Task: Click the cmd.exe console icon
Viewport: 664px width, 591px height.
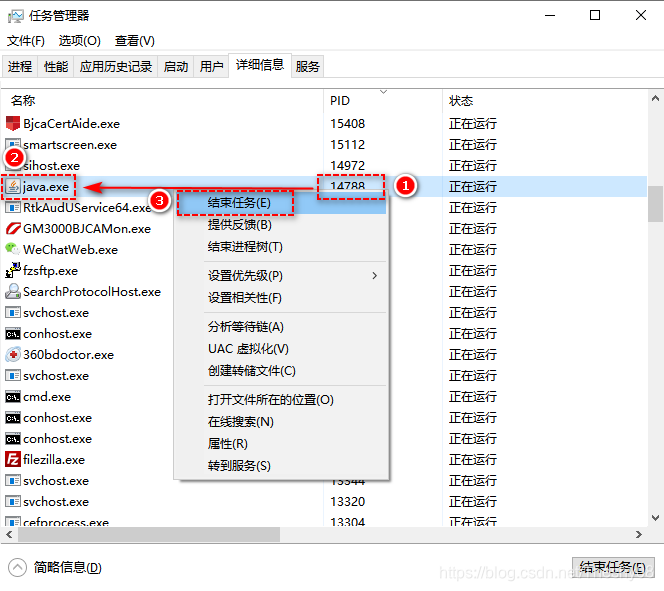Action: click(x=13, y=397)
